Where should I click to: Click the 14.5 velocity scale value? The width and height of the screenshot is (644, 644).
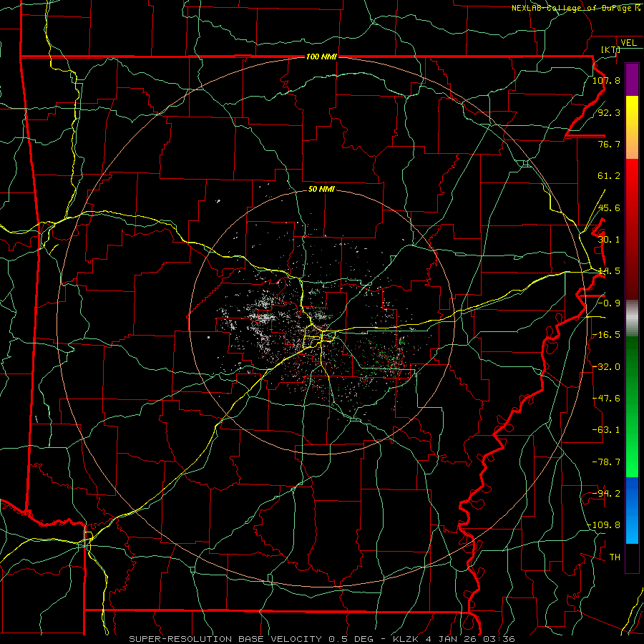pos(609,271)
